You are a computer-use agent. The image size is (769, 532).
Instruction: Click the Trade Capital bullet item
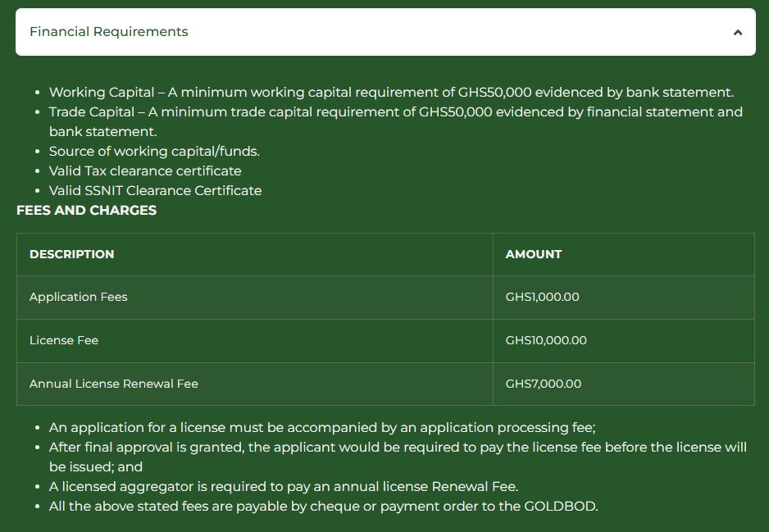396,121
